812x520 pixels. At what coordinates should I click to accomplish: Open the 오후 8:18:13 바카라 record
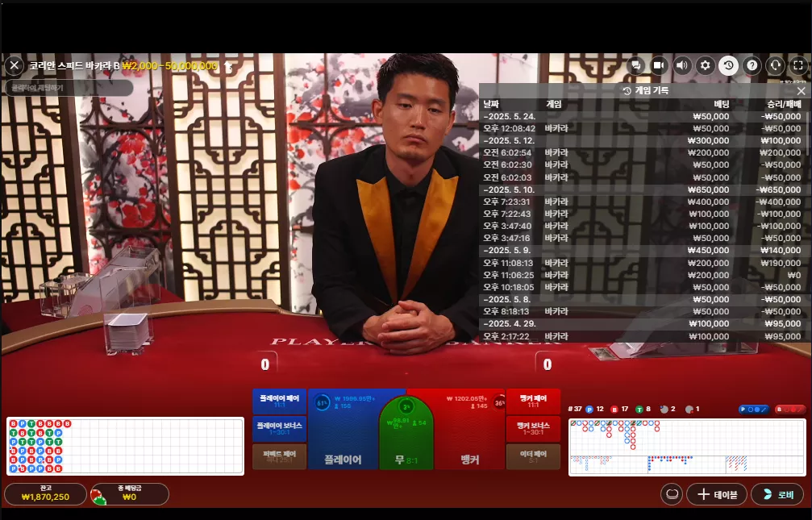click(x=643, y=311)
